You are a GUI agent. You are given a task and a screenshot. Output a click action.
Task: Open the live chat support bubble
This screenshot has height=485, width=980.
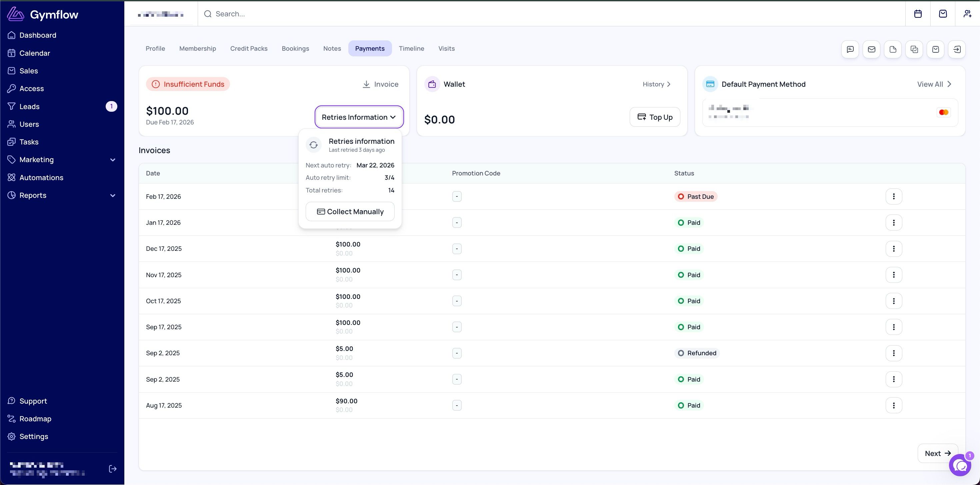click(x=960, y=465)
